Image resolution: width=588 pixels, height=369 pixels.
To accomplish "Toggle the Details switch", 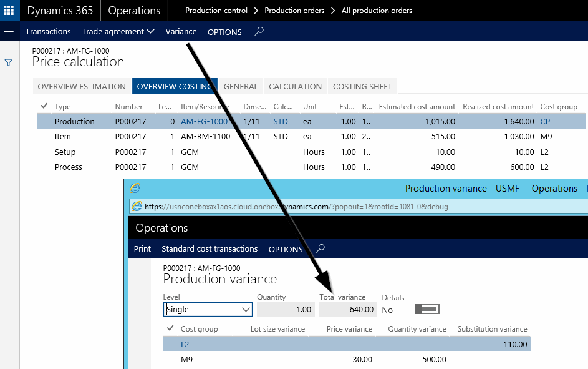I will (427, 310).
